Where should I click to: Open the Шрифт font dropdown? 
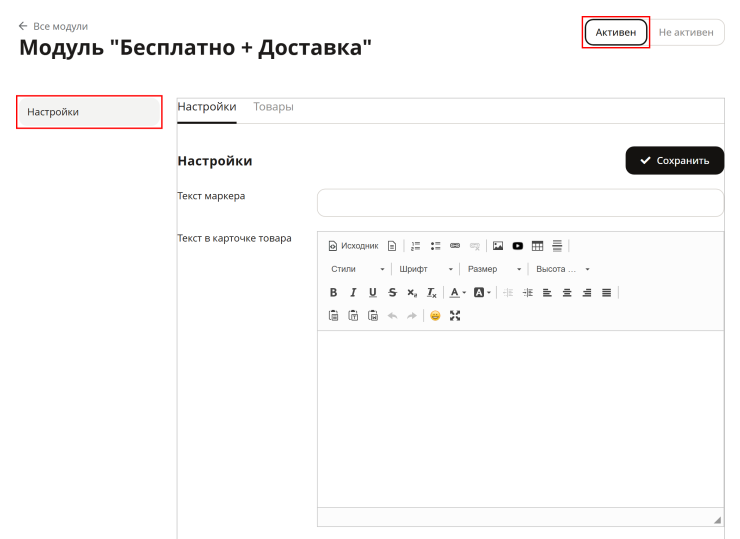(x=426, y=269)
